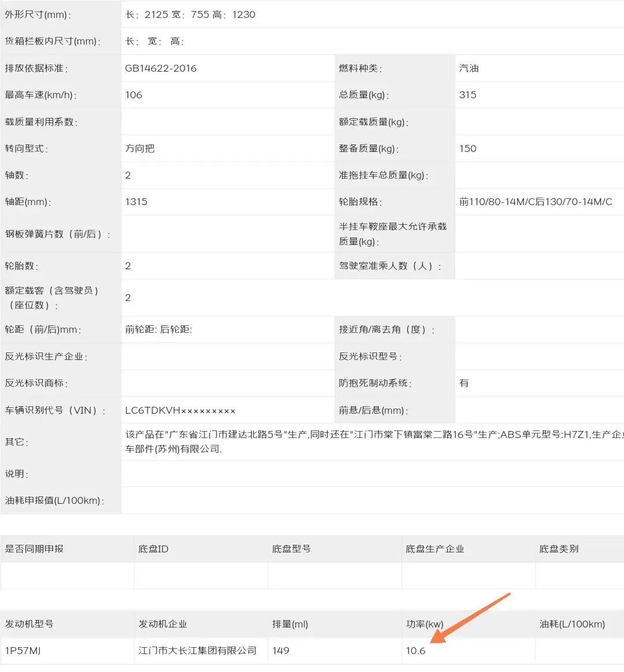Click label 说明
Viewport: 624px width, 672px height.
(16, 474)
